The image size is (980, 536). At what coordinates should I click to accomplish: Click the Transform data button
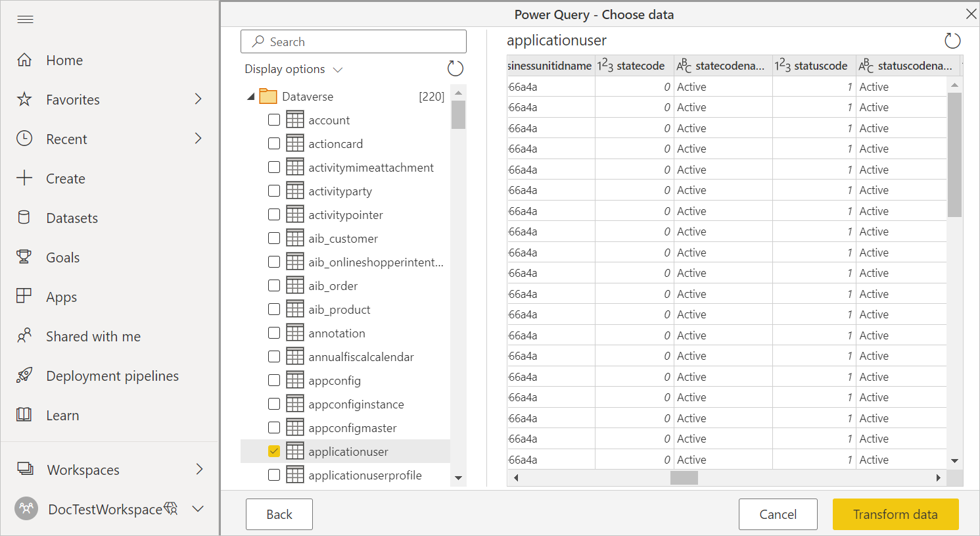click(895, 514)
